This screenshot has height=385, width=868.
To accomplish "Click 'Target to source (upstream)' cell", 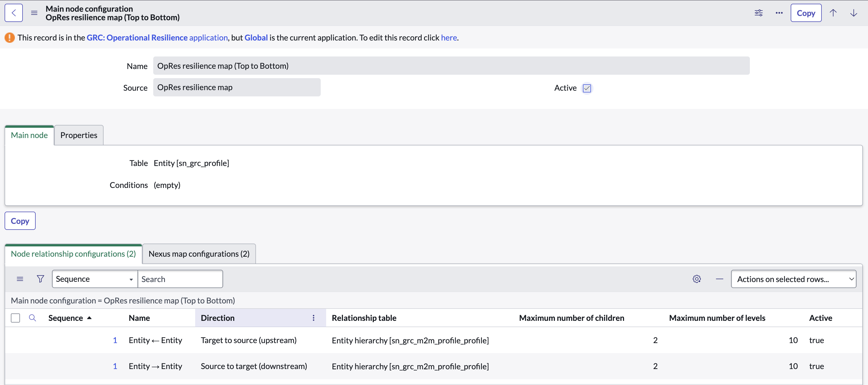I will point(248,340).
